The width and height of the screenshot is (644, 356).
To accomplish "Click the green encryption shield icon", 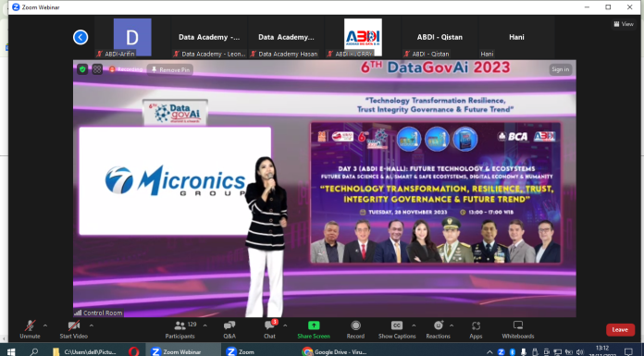I will (82, 69).
